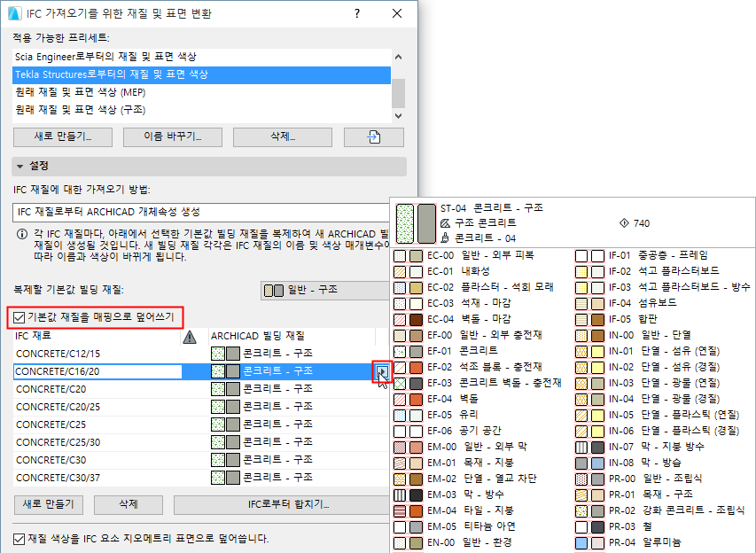Pick EF-02 석조 블록 - 충전재
This screenshot has width=756, height=553.
[x=479, y=367]
